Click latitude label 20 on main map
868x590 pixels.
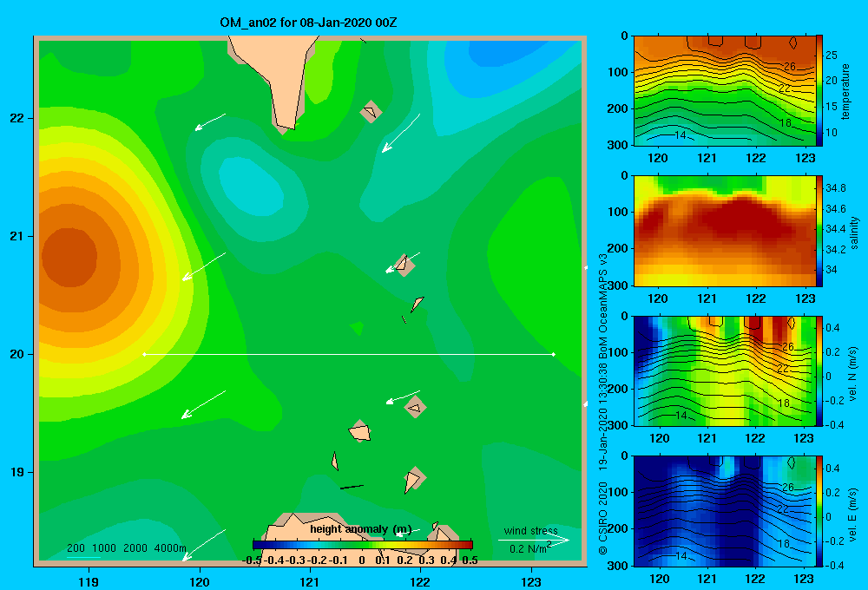coord(17,354)
